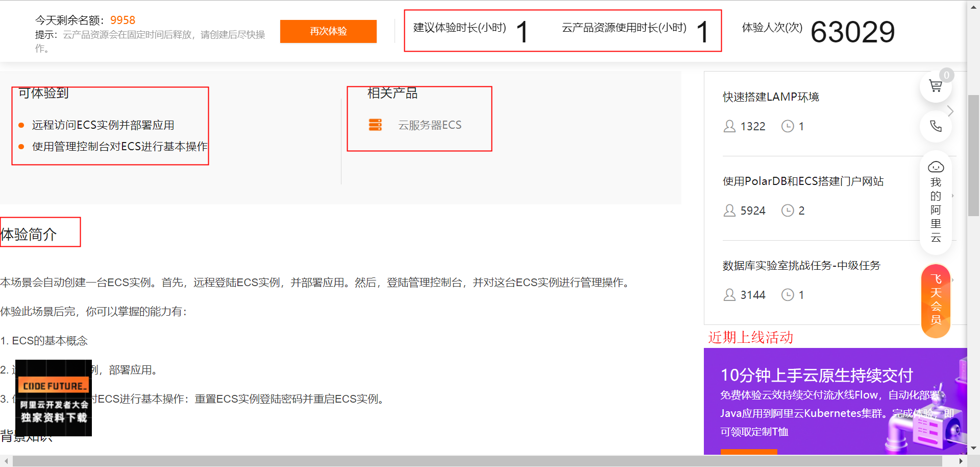
Task: Click the 再次体验 orange button
Action: pyautogui.click(x=328, y=31)
